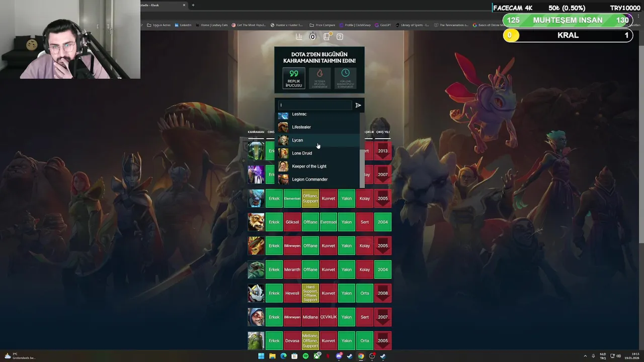Click the Evrensel attribute cell

click(x=329, y=222)
